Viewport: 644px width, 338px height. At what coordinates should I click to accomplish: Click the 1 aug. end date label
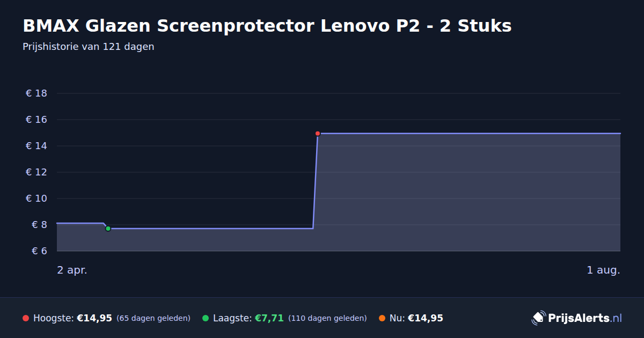pos(603,270)
